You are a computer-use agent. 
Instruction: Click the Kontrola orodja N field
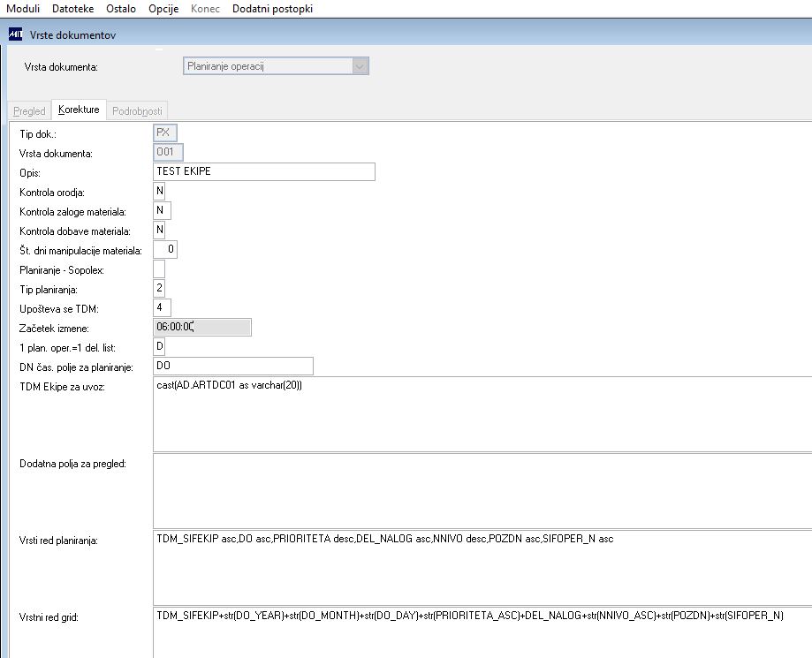click(x=159, y=191)
